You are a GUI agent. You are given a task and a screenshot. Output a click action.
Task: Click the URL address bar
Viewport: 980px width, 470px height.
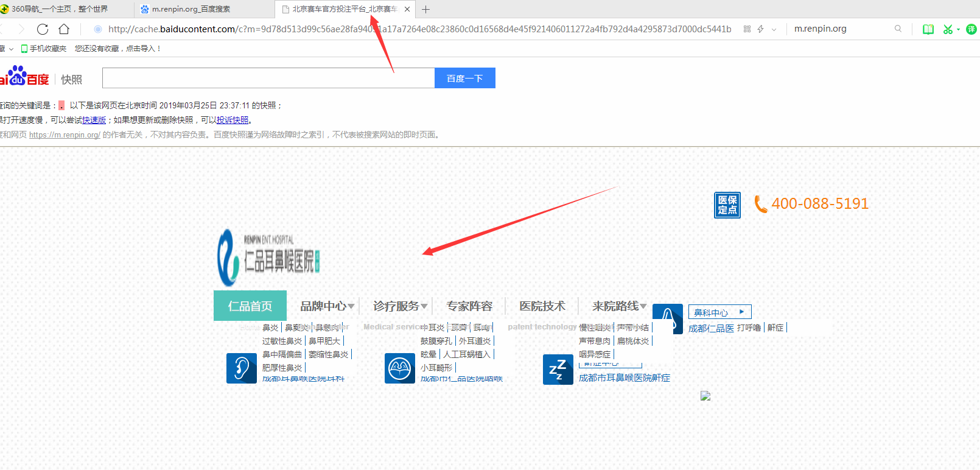click(420, 29)
